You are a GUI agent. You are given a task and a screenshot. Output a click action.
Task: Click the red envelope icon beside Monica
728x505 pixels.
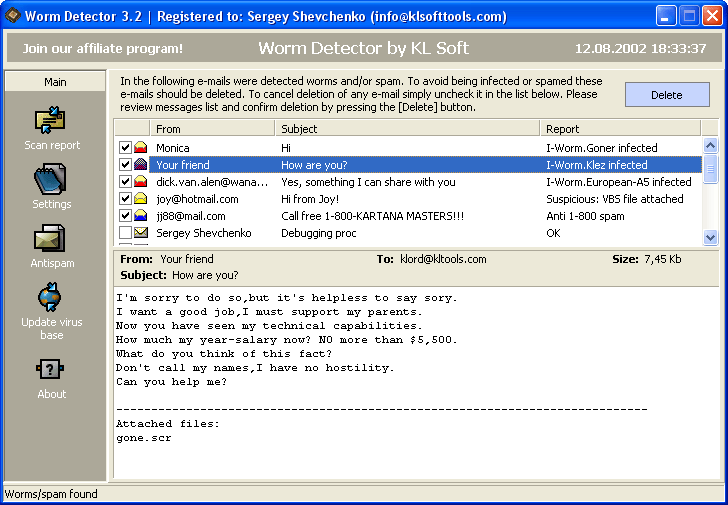(140, 148)
